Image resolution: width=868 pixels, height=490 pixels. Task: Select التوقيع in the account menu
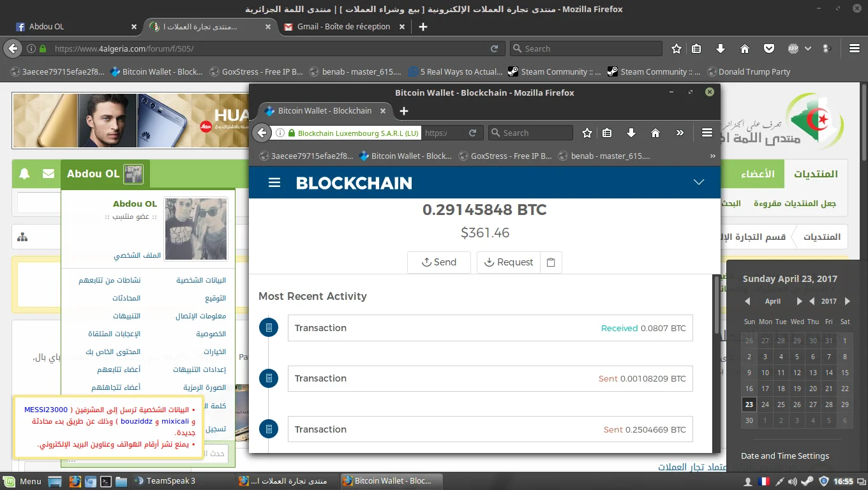pyautogui.click(x=215, y=298)
